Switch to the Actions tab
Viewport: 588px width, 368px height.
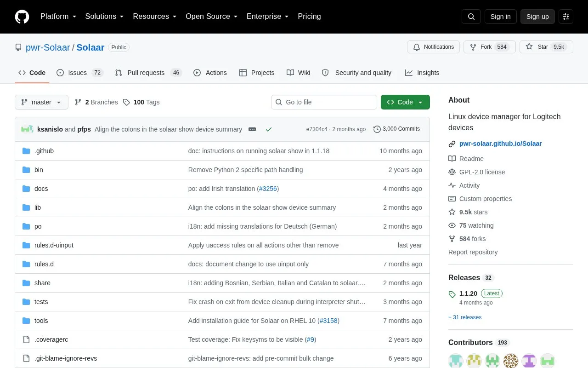tap(210, 73)
